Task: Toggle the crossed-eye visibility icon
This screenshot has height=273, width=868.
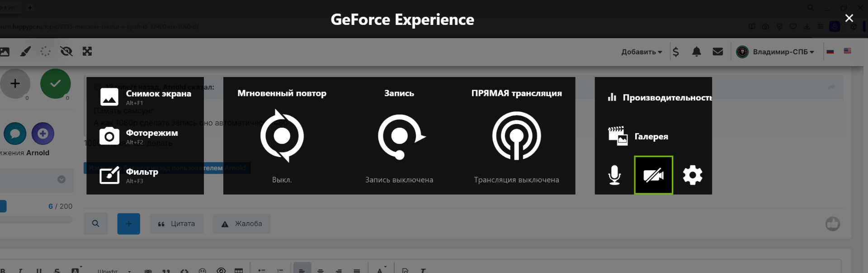Action: coord(66,52)
